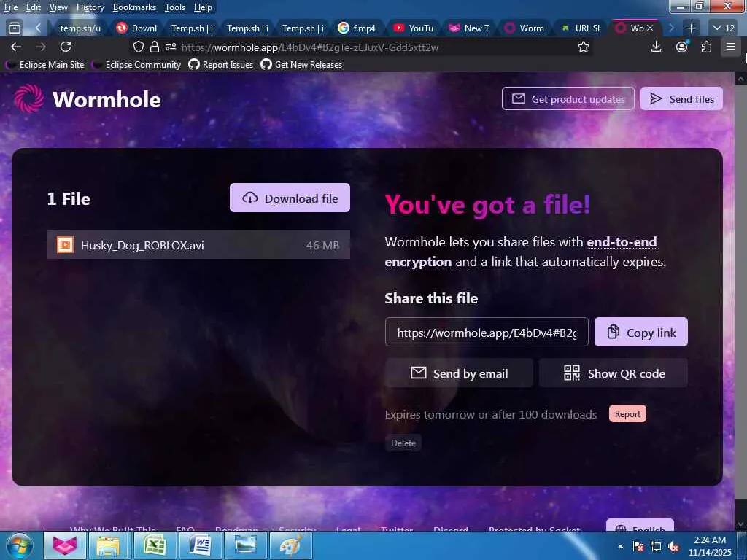Switch to the New T tab
The image size is (747, 560).
pyautogui.click(x=470, y=28)
